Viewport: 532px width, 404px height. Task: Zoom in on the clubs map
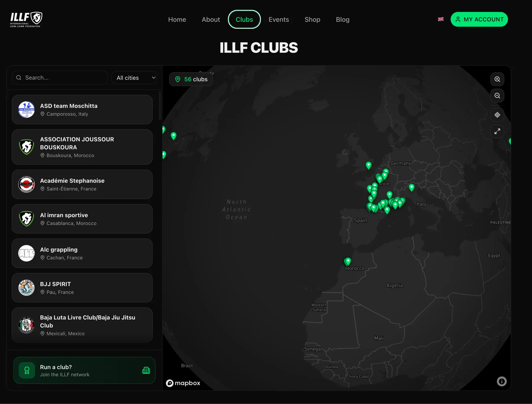(x=497, y=79)
